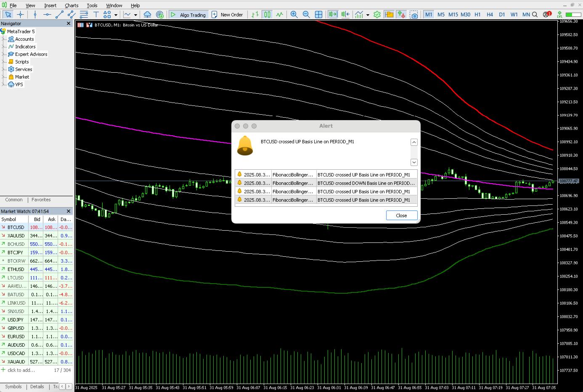This screenshot has width=583, height=392.
Task: Switch chart to bar chart mode
Action: point(255,15)
